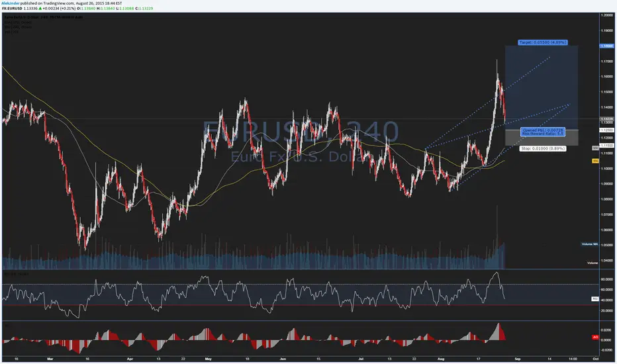Select the 'Stop: 0.01000 (0.89%)' label

pos(543,148)
